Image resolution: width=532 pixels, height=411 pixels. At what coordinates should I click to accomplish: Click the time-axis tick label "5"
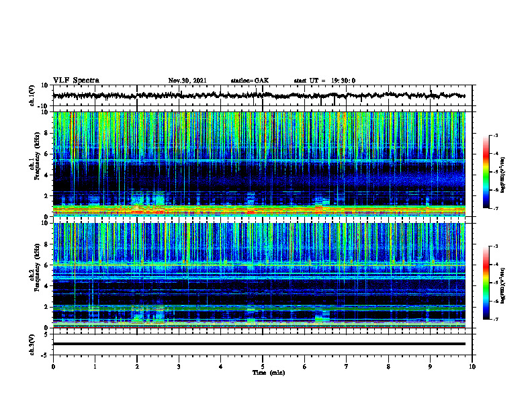click(x=263, y=367)
